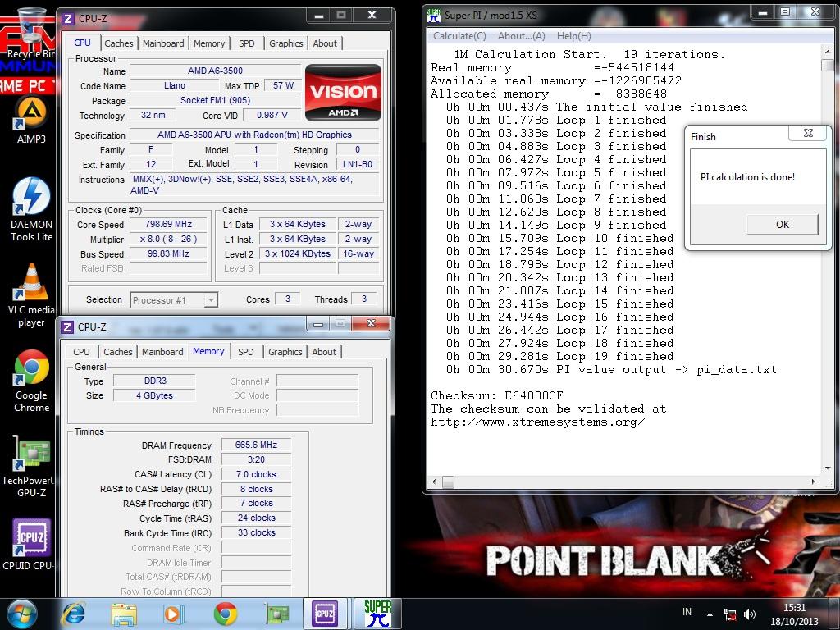Click the Super PI title bar icon

pyautogui.click(x=433, y=16)
